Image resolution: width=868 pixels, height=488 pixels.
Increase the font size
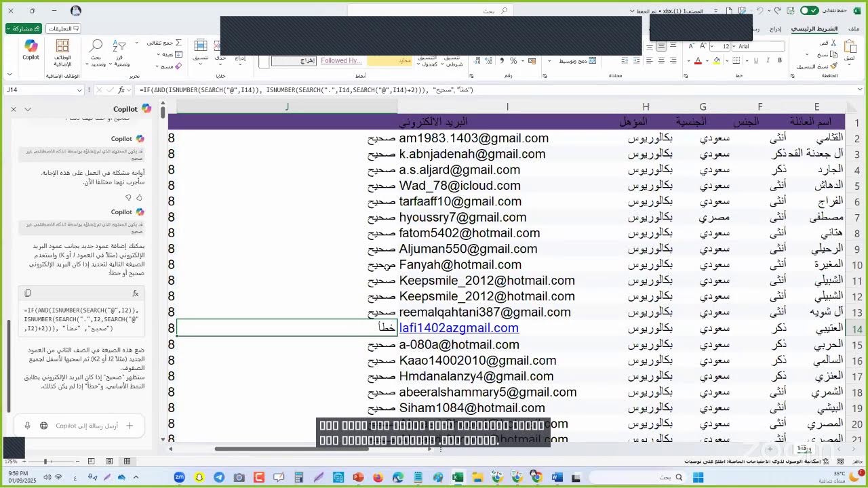click(x=703, y=46)
